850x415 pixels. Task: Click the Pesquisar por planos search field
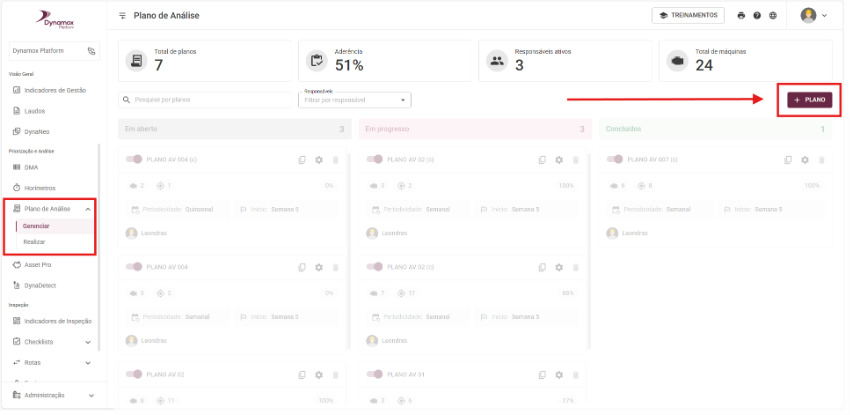(x=206, y=100)
